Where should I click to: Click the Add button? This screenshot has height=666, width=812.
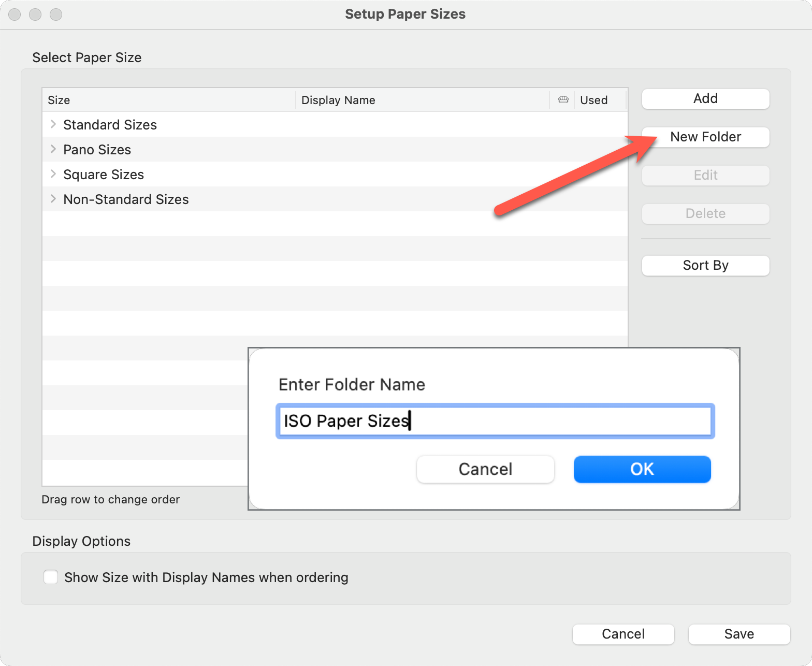(705, 99)
